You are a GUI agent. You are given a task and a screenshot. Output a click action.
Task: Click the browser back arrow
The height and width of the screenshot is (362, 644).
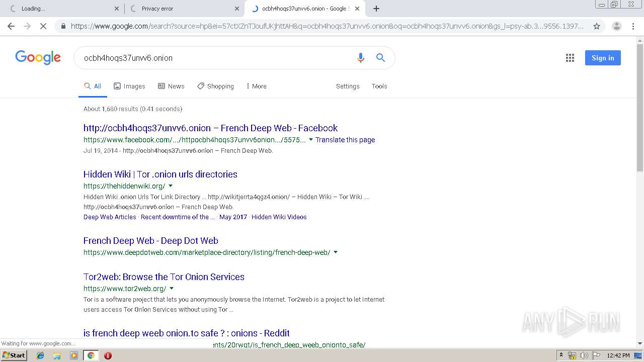(11, 26)
